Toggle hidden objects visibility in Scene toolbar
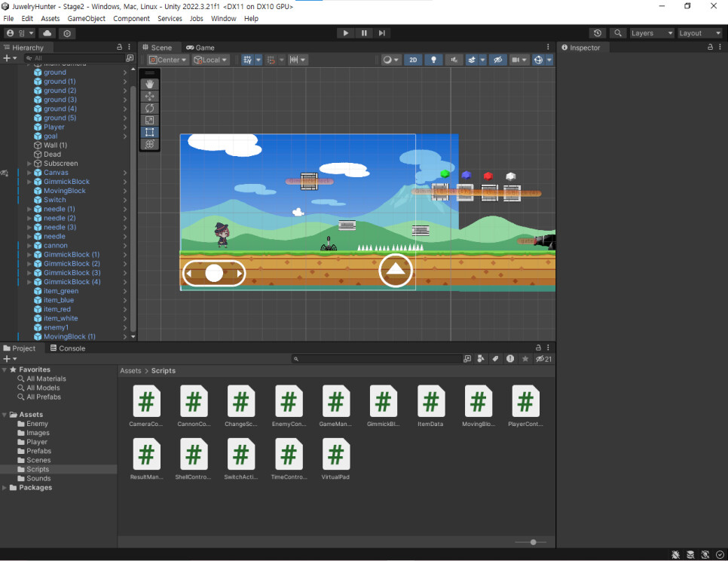This screenshot has width=728, height=561. [497, 60]
